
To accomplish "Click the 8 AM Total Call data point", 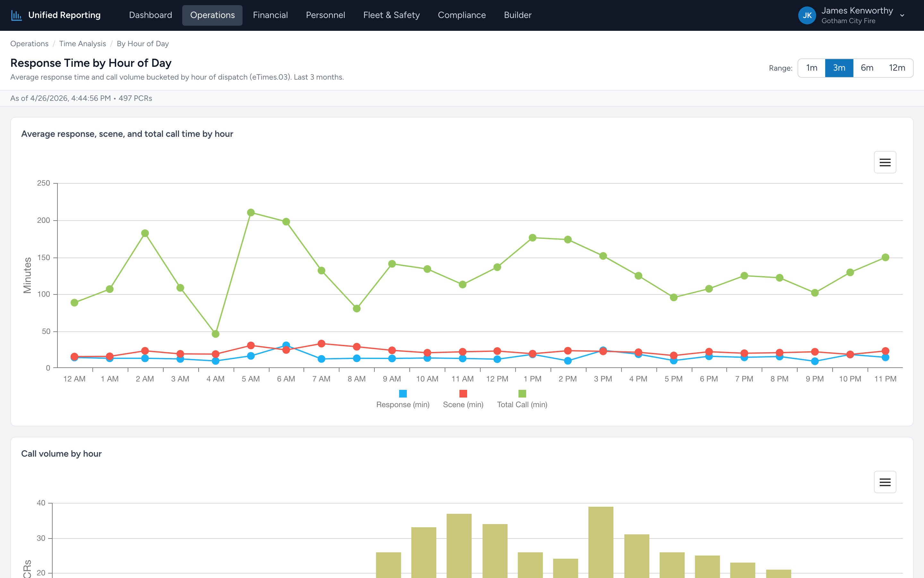I will pyautogui.click(x=357, y=309).
